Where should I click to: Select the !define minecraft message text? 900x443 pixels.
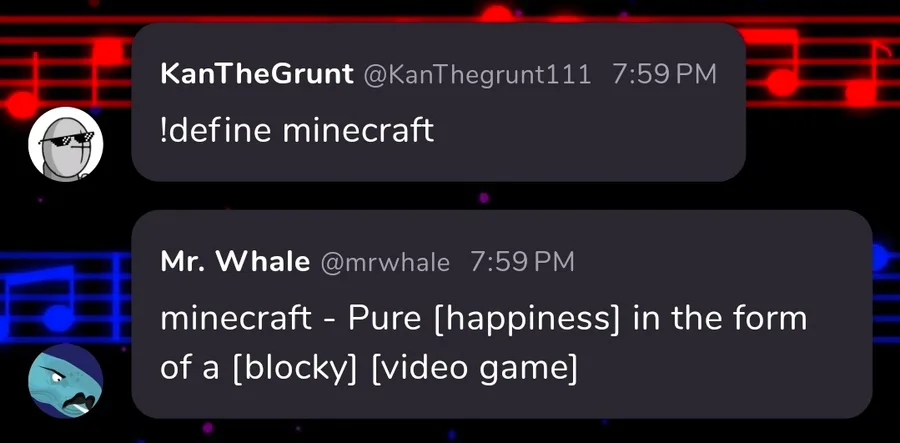tap(297, 130)
